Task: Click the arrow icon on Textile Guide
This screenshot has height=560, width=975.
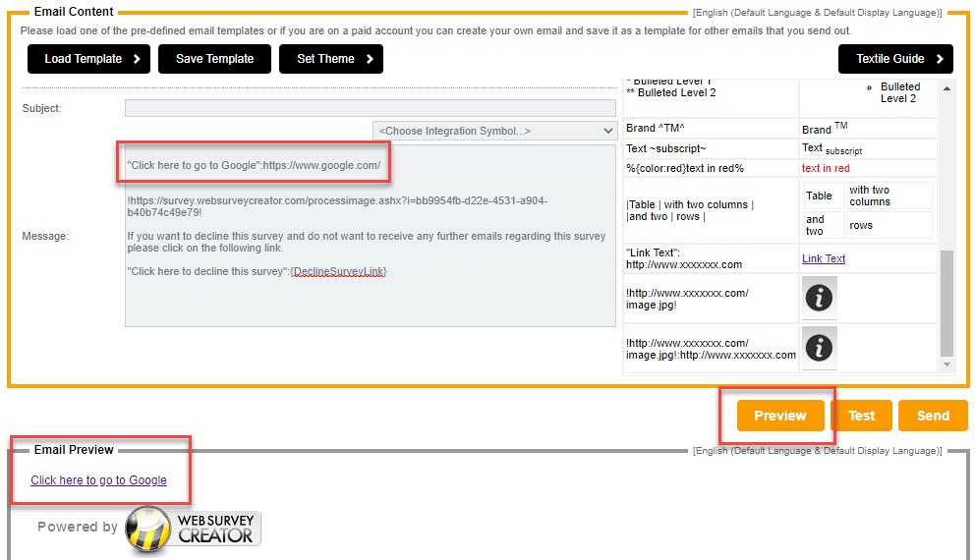Action: [940, 59]
